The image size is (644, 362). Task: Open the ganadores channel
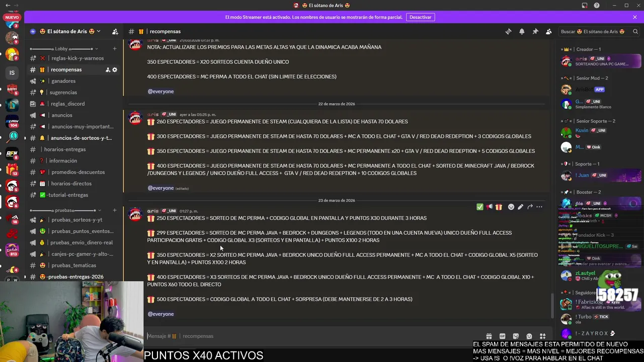74,81
